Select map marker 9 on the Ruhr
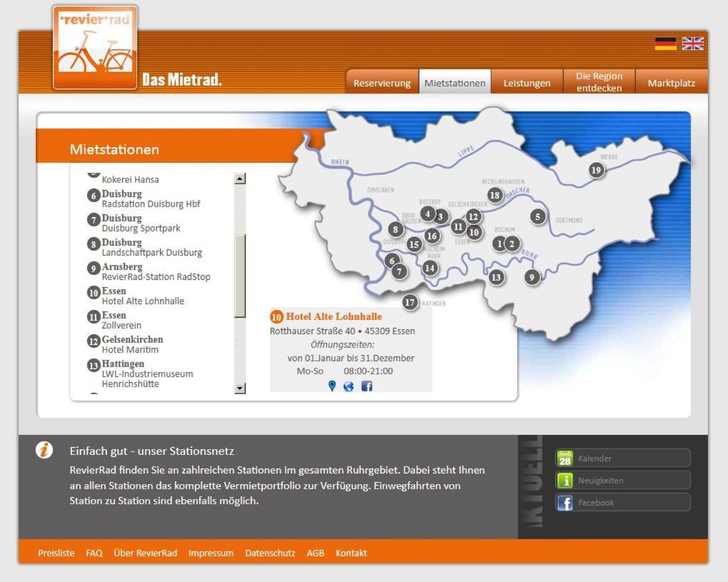Viewport: 728px width, 582px height. coord(532,277)
